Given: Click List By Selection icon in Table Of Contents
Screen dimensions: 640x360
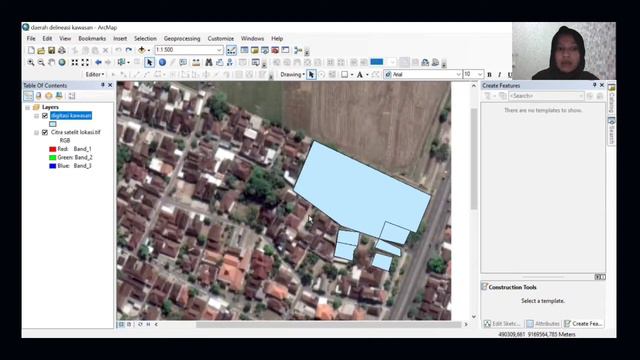Looking at the screenshot, I should point(59,96).
